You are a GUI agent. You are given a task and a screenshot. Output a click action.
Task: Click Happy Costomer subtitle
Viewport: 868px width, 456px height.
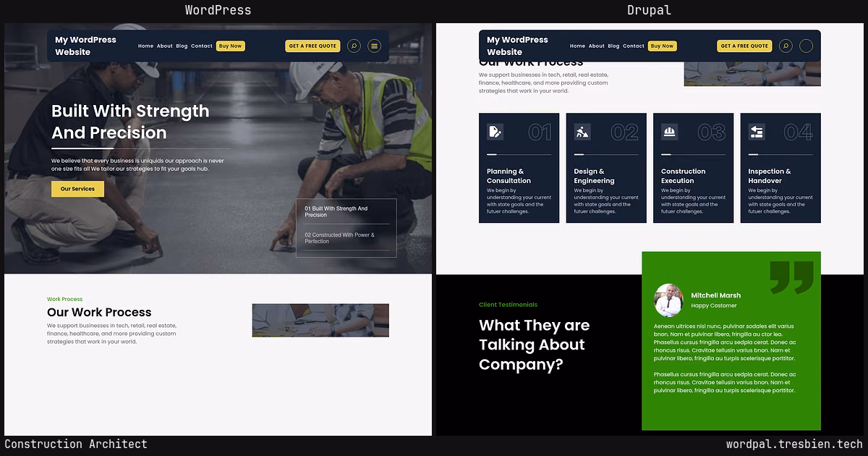714,305
